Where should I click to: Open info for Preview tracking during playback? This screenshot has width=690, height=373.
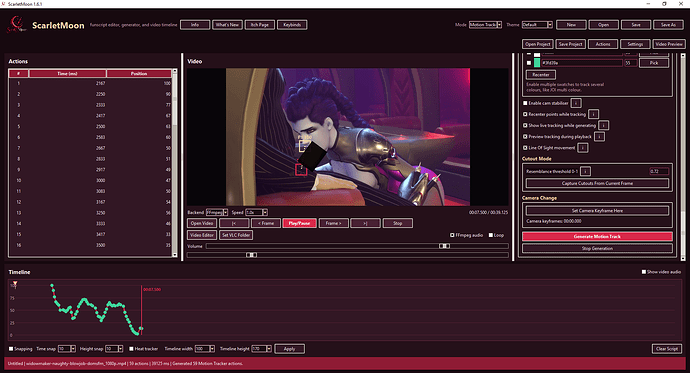599,137
